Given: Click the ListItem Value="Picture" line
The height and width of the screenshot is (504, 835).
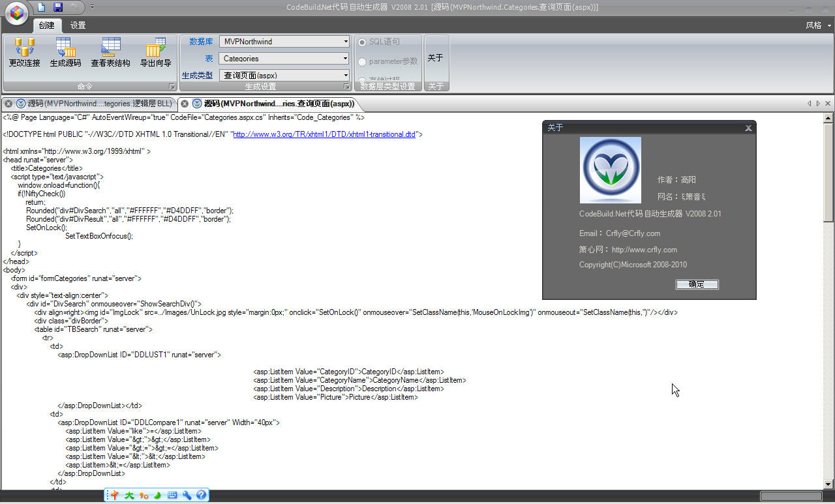Looking at the screenshot, I should [x=336, y=397].
